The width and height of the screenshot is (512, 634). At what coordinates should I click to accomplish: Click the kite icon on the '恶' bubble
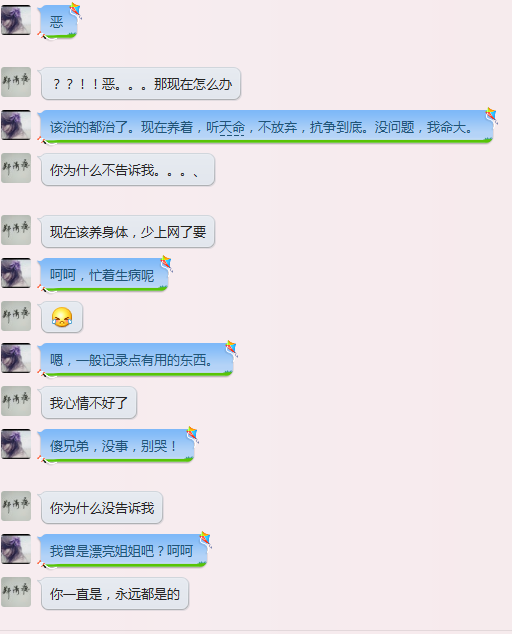(75, 10)
